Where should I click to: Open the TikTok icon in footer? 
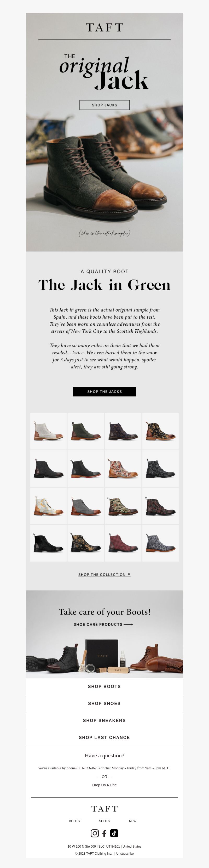coord(114,833)
